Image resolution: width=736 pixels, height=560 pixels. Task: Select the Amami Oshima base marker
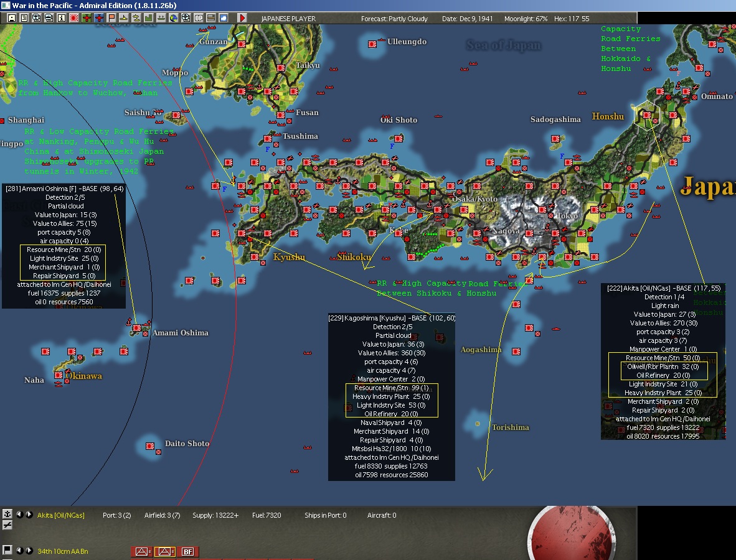pyautogui.click(x=136, y=327)
